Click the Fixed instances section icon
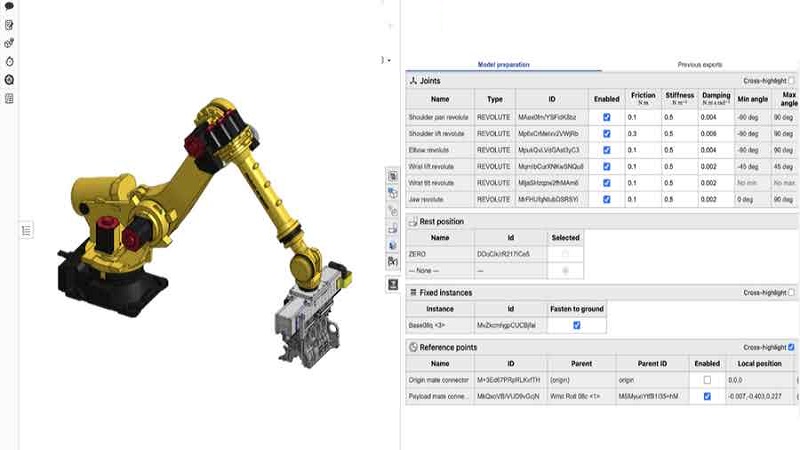 point(413,292)
